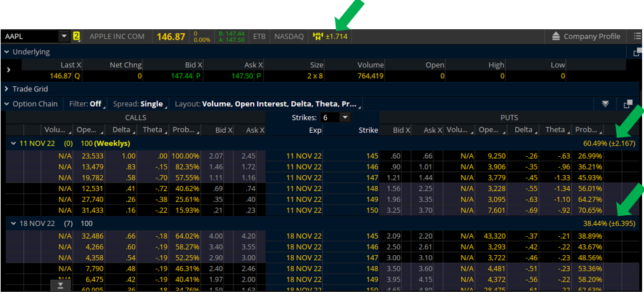Click the market maker move ±1.714 indicator
Screen dimensions: 644x292
[x=330, y=36]
